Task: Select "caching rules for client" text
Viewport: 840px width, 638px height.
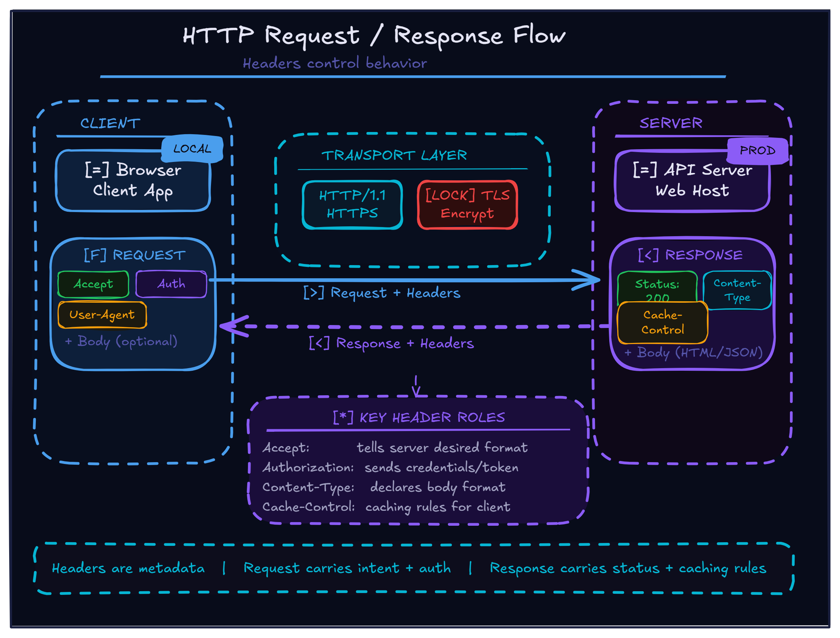Action: pos(438,507)
